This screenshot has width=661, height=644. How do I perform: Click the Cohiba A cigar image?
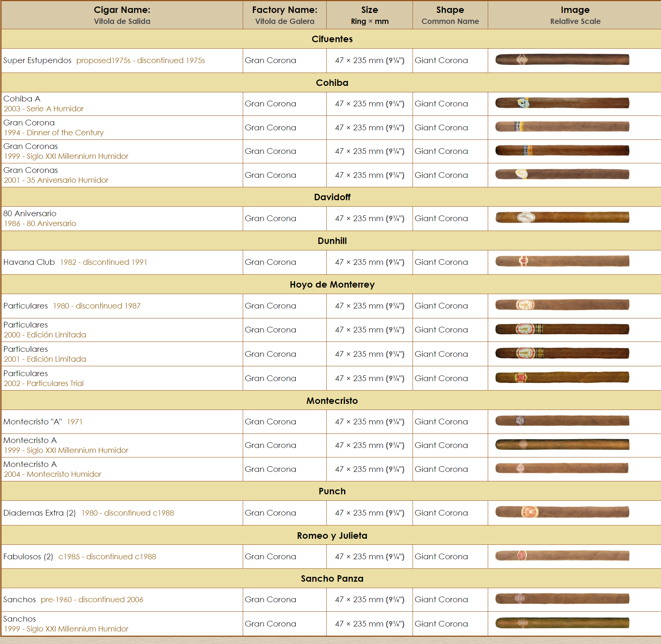coord(562,103)
